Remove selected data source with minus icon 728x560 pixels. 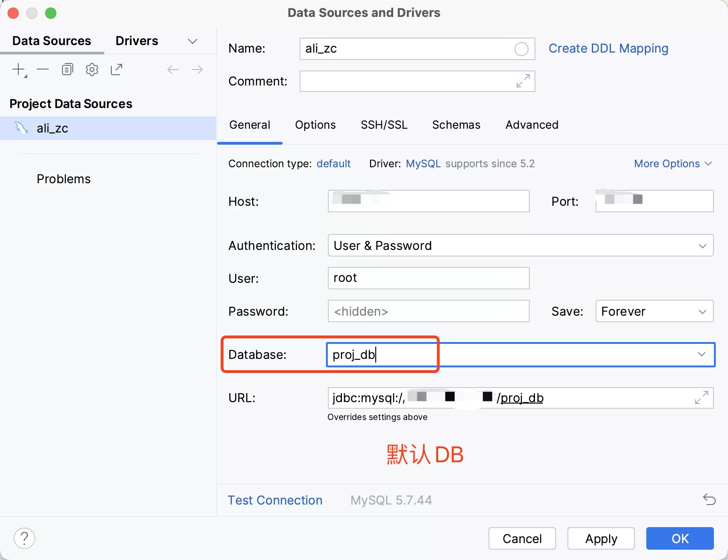pyautogui.click(x=43, y=70)
